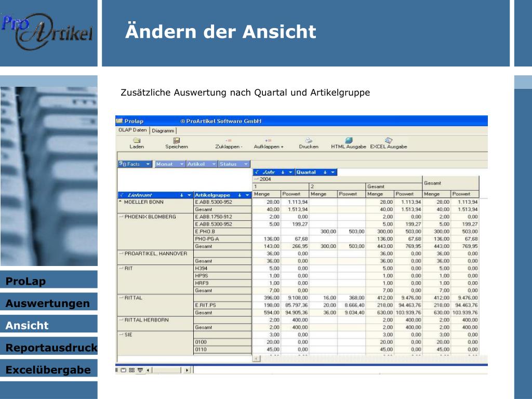Click the Zusätzliche Auswertung subtitle text
The height and width of the screenshot is (399, 532).
tap(245, 92)
